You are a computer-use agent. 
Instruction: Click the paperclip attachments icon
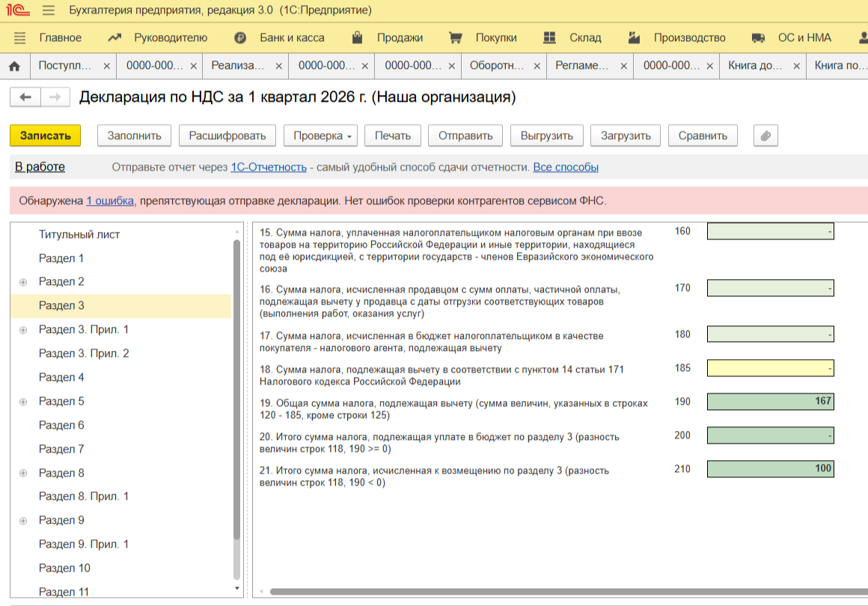point(765,135)
